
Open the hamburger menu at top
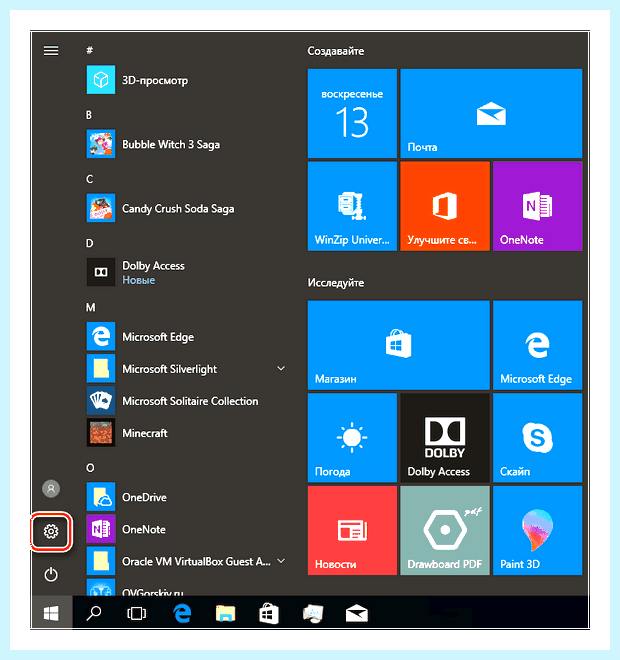(x=51, y=51)
